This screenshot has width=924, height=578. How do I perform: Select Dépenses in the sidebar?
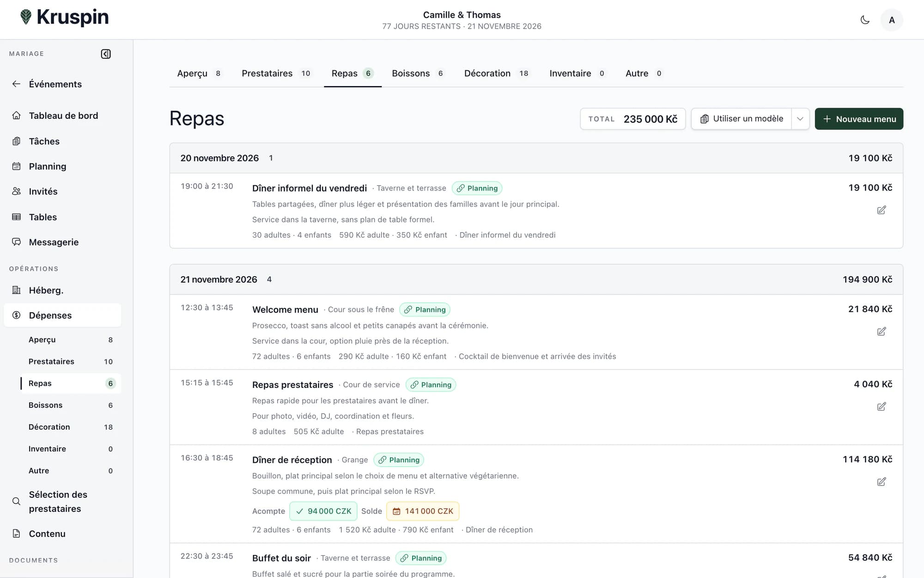pyautogui.click(x=62, y=315)
